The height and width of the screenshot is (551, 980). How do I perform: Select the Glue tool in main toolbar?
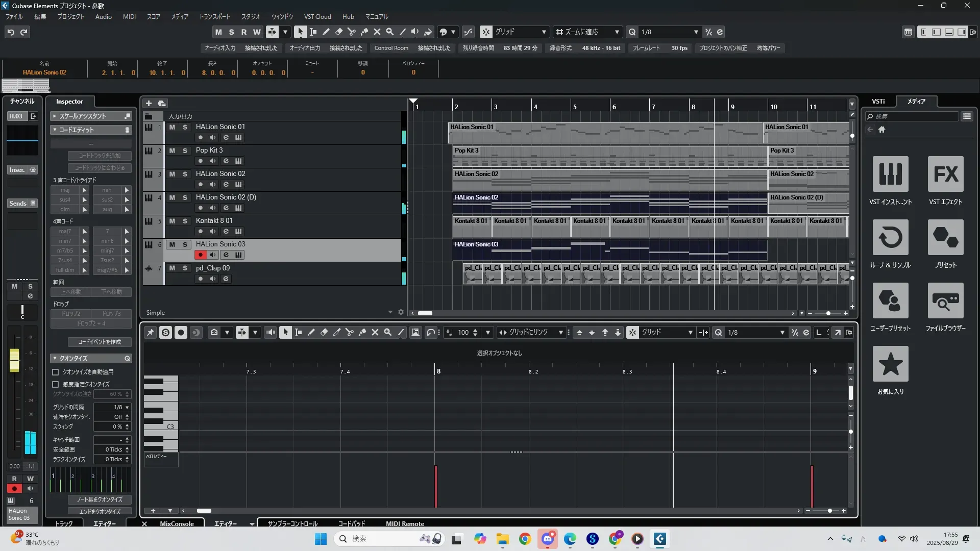coord(364,32)
